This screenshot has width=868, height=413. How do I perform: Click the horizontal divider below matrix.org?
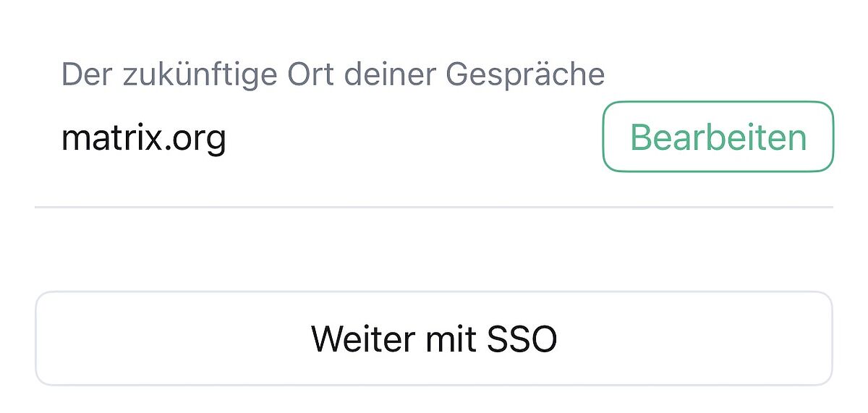(x=434, y=208)
